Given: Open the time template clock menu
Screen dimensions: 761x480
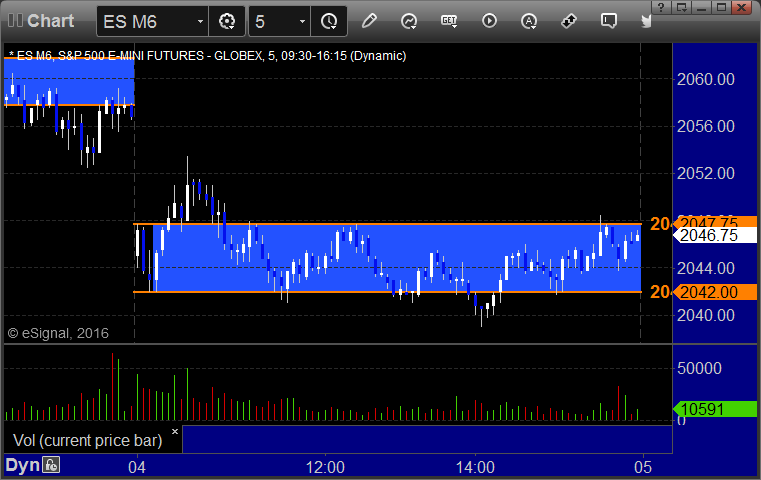Looking at the screenshot, I should 329,21.
